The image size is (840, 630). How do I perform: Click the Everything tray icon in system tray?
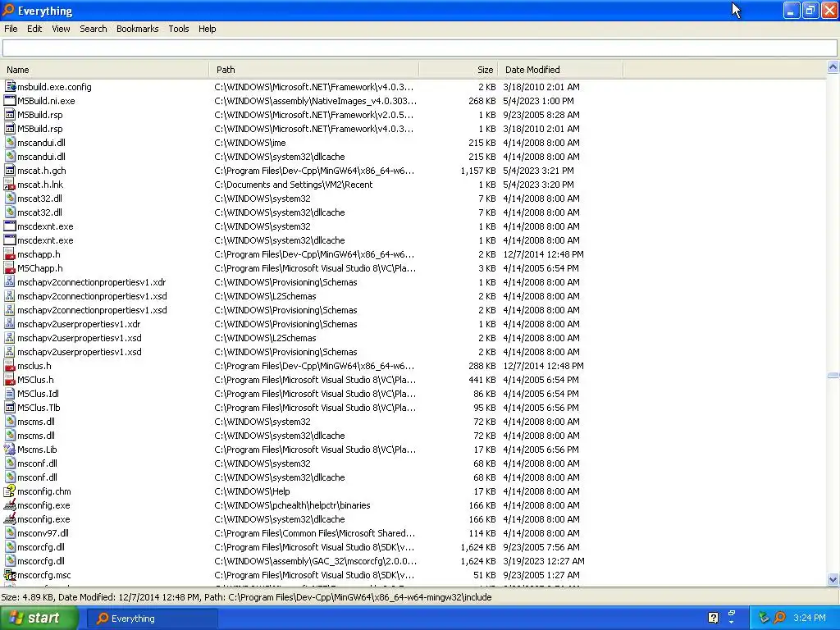coord(779,618)
